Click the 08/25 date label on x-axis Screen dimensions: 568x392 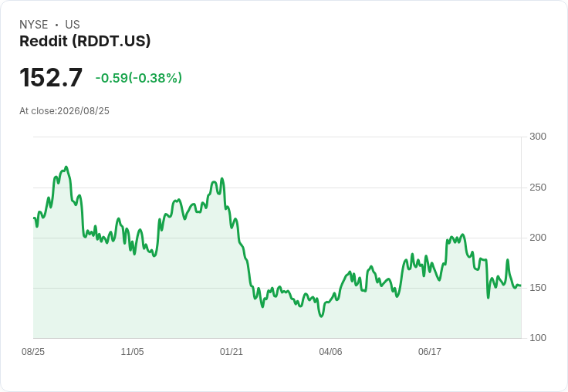point(33,351)
